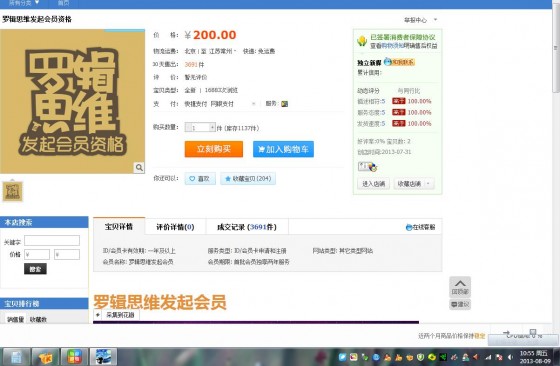This screenshot has width=560, height=366.
Task: Go to 首页 in top navigation
Action: click(63, 3)
